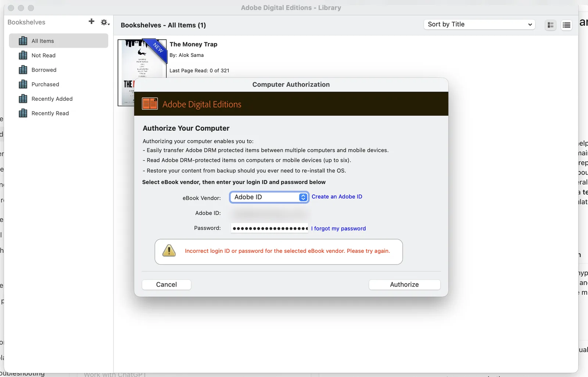Click the Bookshelves sidebar header

point(26,22)
